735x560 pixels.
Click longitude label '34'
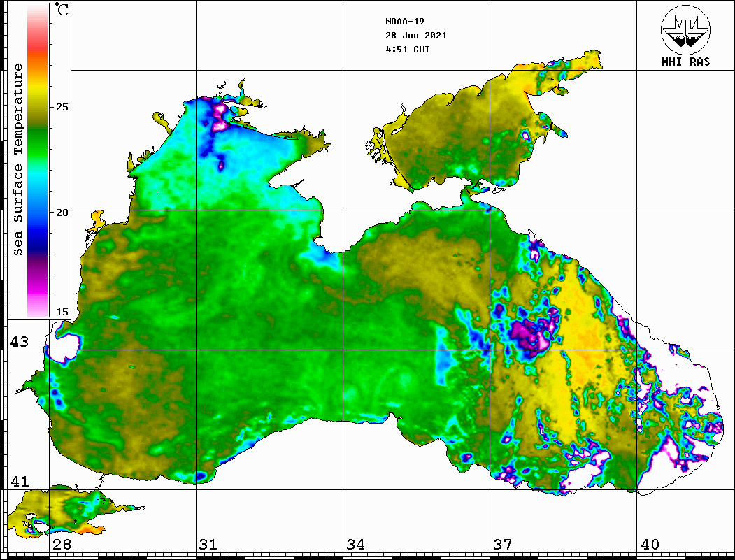[356, 544]
